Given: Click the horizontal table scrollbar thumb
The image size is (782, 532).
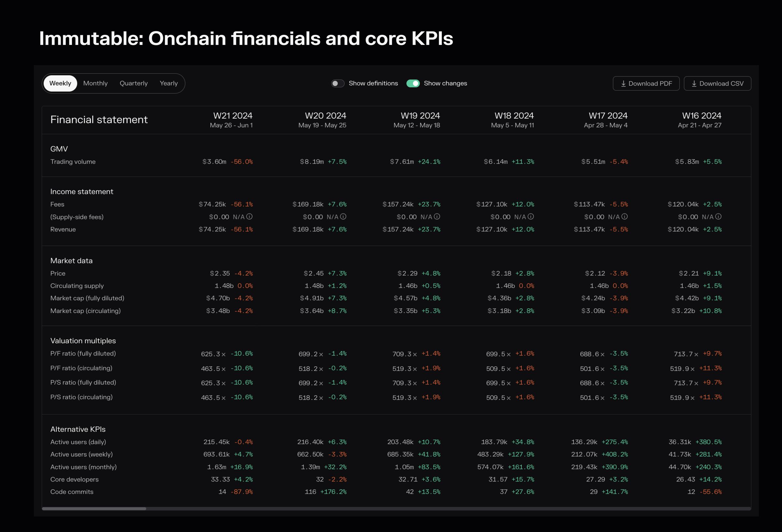Looking at the screenshot, I should coord(94,509).
